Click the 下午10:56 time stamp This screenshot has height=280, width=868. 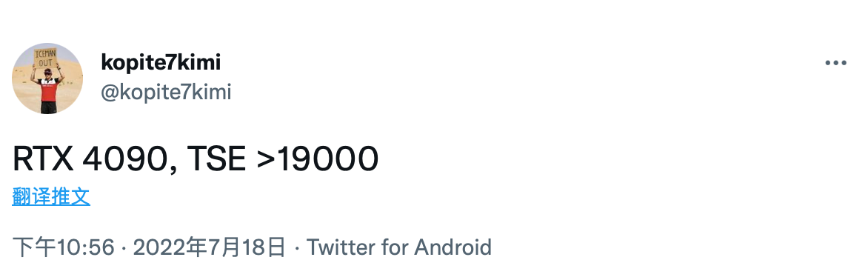[x=63, y=247]
